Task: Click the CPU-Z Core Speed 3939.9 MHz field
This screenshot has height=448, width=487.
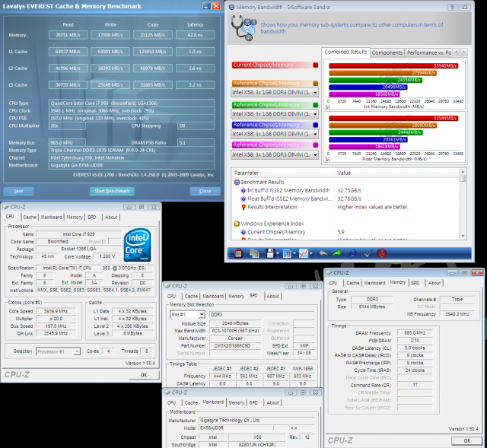Action: [x=56, y=311]
